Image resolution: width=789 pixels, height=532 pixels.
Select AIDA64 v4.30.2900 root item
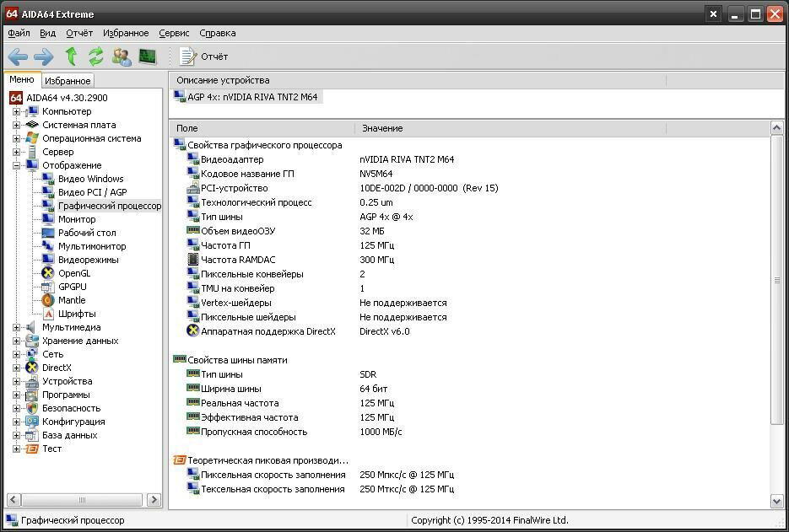tap(67, 98)
